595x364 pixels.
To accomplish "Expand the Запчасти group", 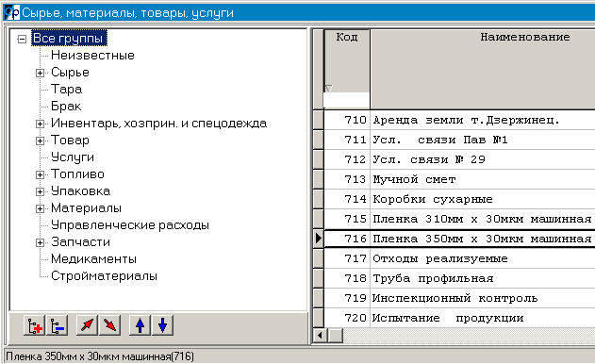I will coord(40,242).
